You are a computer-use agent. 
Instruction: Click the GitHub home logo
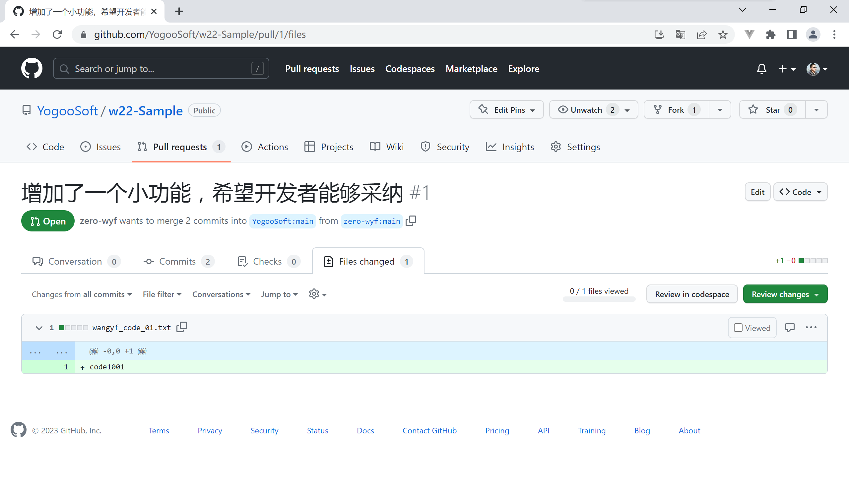[x=32, y=68]
